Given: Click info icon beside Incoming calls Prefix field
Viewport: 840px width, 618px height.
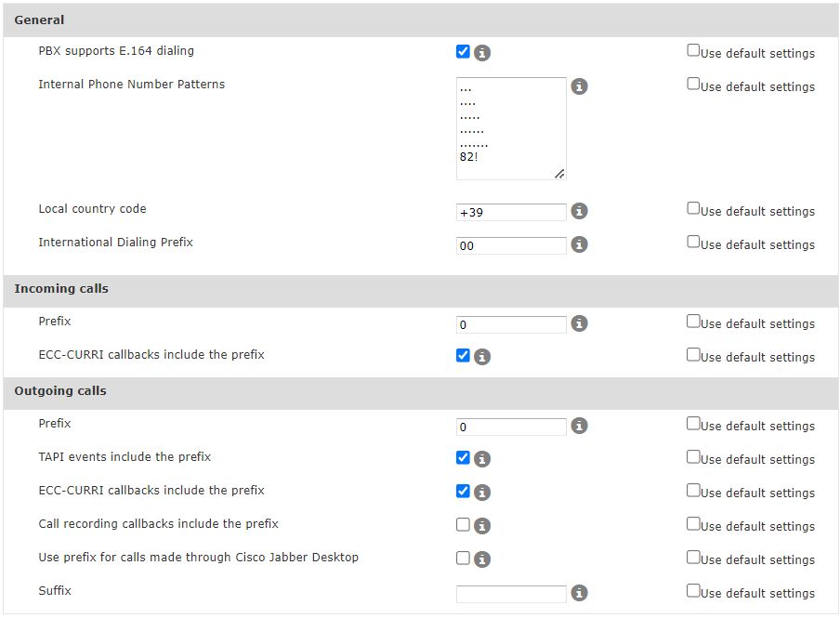Looking at the screenshot, I should [579, 323].
